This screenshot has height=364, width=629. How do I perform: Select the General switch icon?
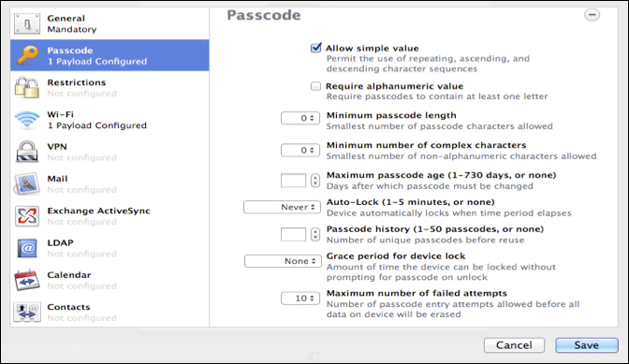click(27, 24)
